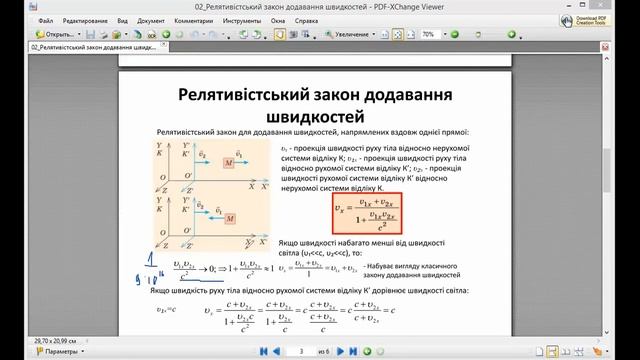
Task: Click the Fit Width zoom icon
Action: point(411,35)
